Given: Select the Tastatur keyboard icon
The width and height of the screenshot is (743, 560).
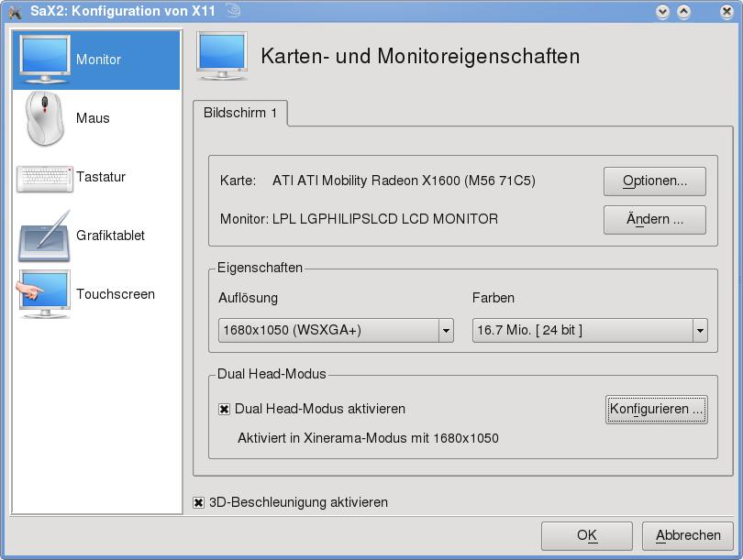Looking at the screenshot, I should coord(45,178).
